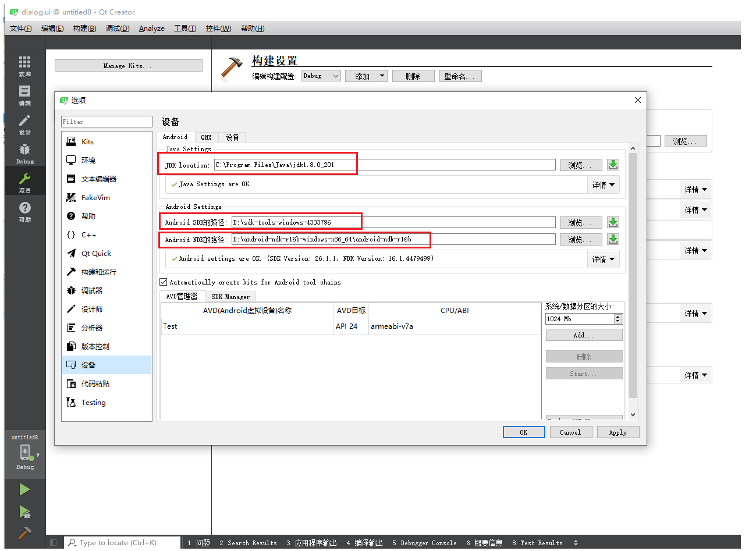Open 详情 dropdown next to Java Settings

click(603, 184)
